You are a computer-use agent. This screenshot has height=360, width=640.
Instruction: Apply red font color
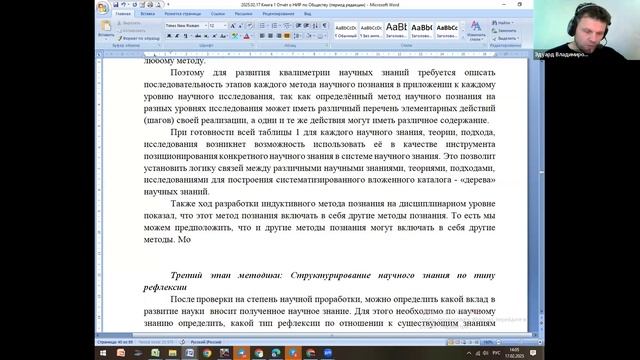coord(247,36)
